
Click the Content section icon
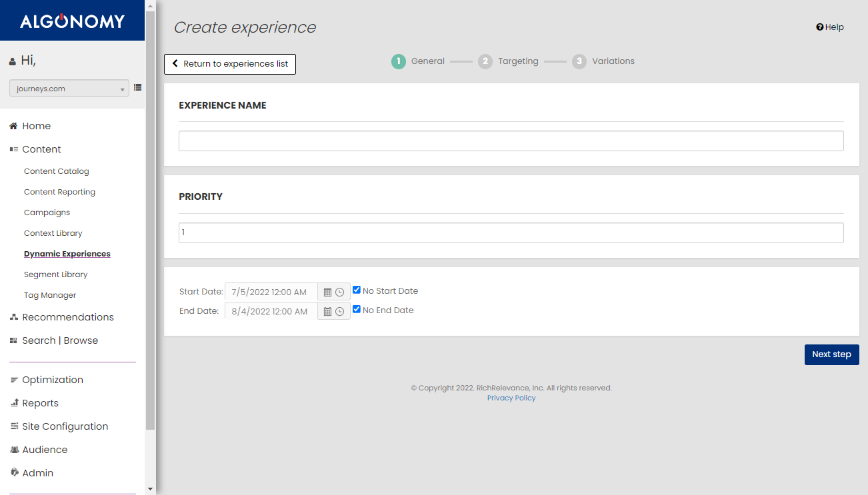tap(13, 149)
